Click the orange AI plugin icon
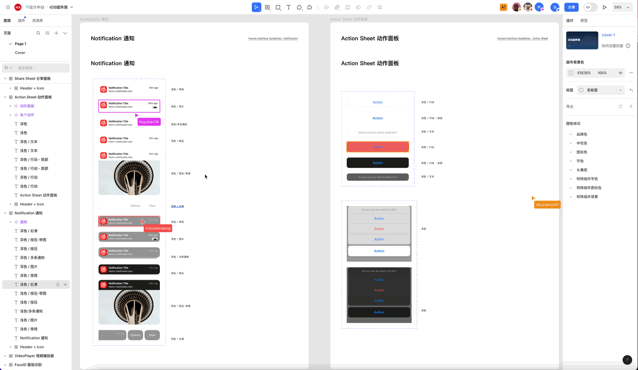This screenshot has width=638, height=370. pyautogui.click(x=503, y=7)
